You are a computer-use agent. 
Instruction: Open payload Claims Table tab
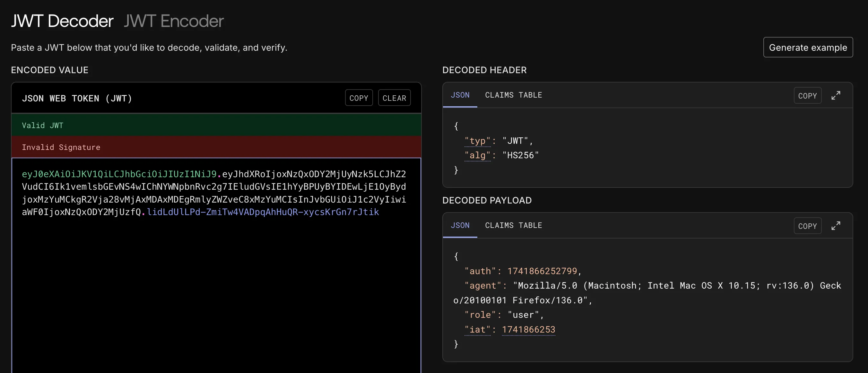tap(513, 225)
